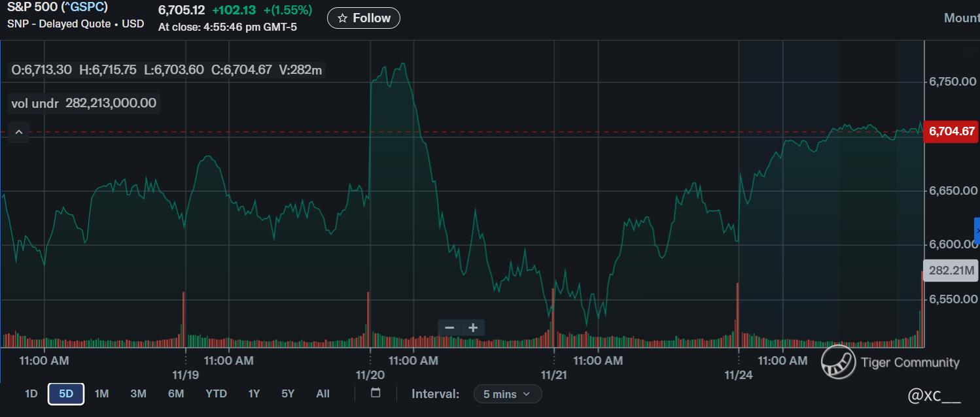This screenshot has width=980, height=417.
Task: Select the All range tab
Action: coord(323,394)
